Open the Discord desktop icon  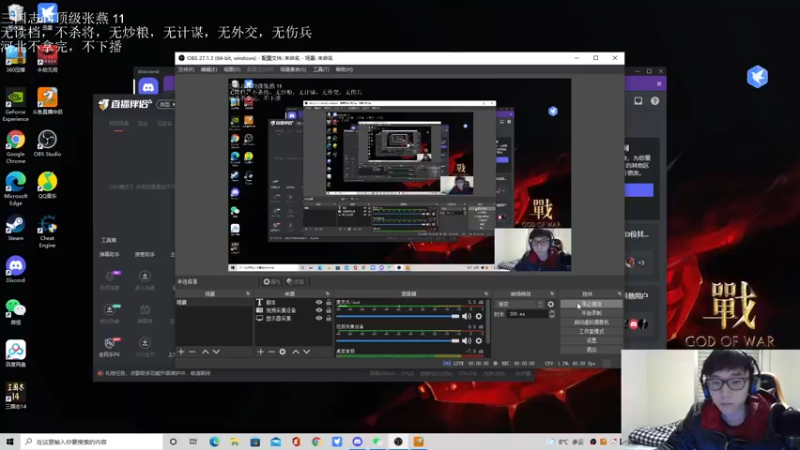coord(15,269)
